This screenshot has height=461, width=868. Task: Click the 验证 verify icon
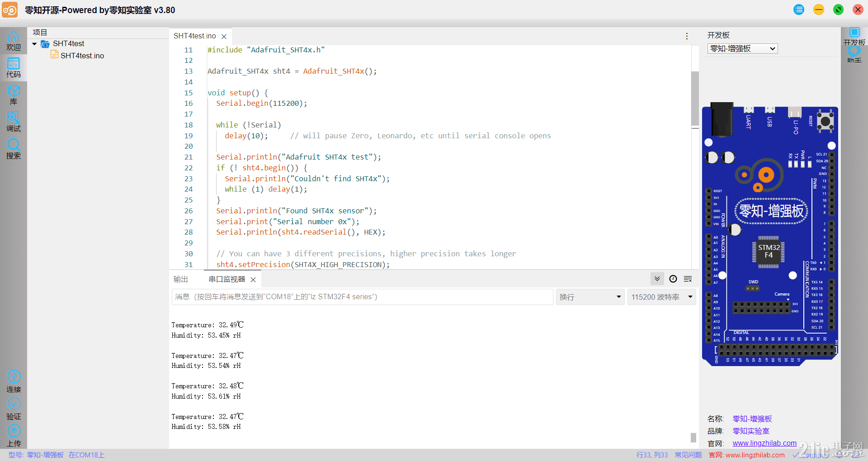click(14, 409)
